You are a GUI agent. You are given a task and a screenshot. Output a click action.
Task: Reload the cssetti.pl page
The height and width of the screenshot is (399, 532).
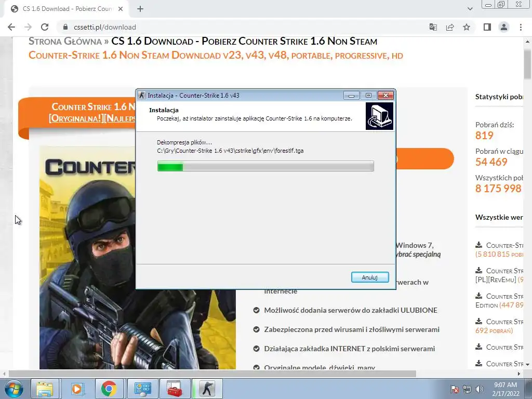[45, 27]
